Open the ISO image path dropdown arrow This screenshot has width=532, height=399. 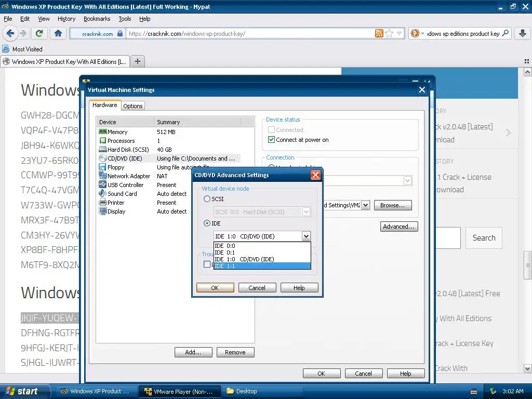click(x=365, y=205)
